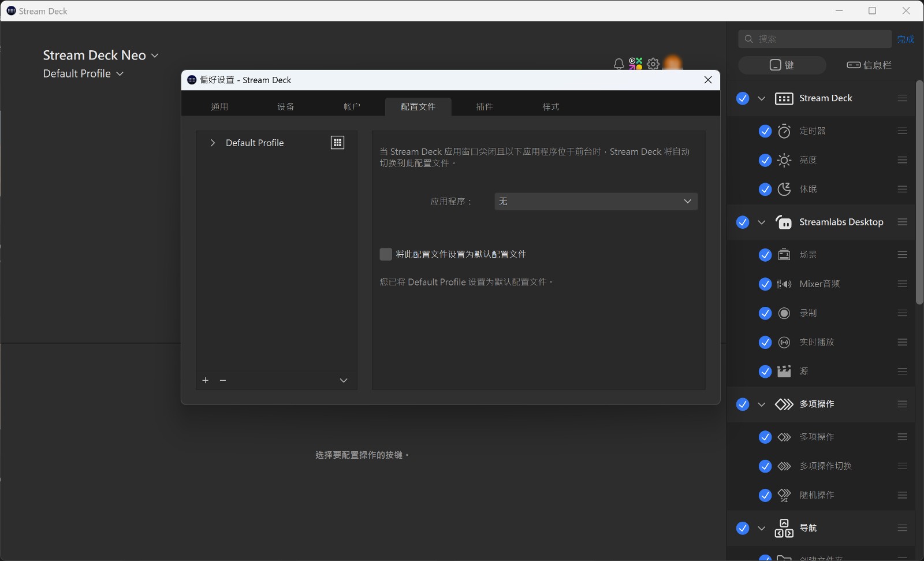Uncheck the 源 action checkmark
This screenshot has height=561, width=924.
click(x=765, y=371)
